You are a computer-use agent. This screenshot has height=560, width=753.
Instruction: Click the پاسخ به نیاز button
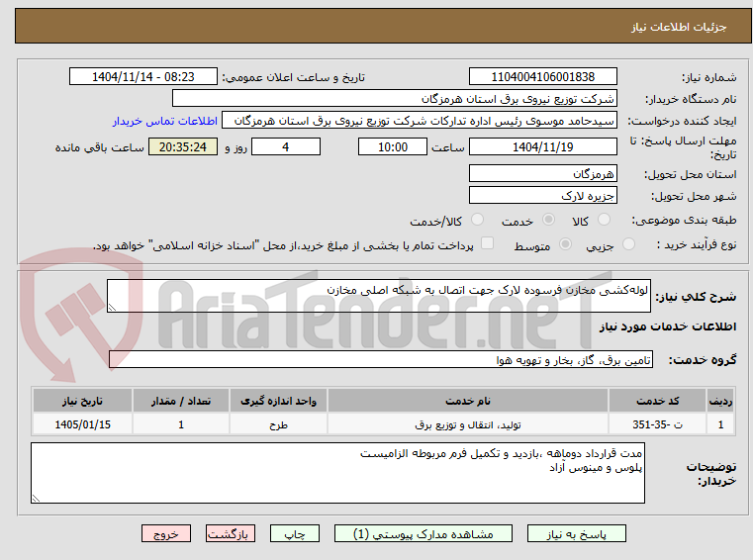tap(576, 533)
